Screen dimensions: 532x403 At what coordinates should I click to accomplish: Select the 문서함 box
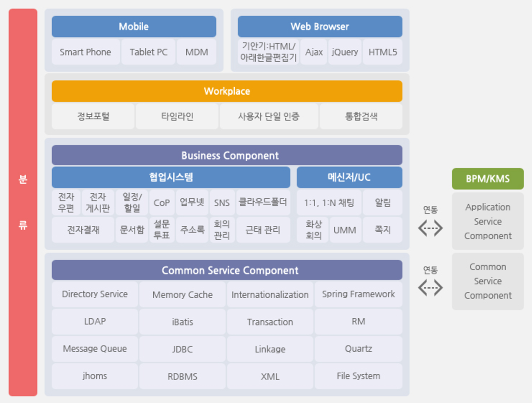132,230
